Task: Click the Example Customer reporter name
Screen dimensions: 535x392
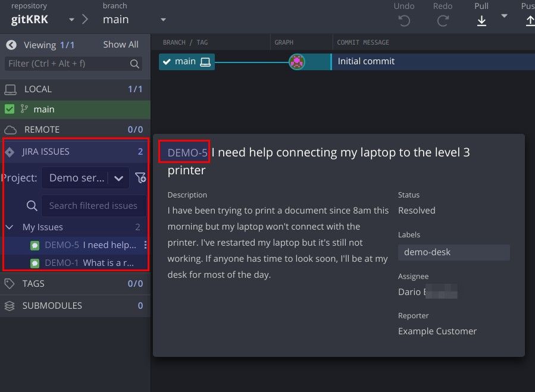Action: (437, 331)
